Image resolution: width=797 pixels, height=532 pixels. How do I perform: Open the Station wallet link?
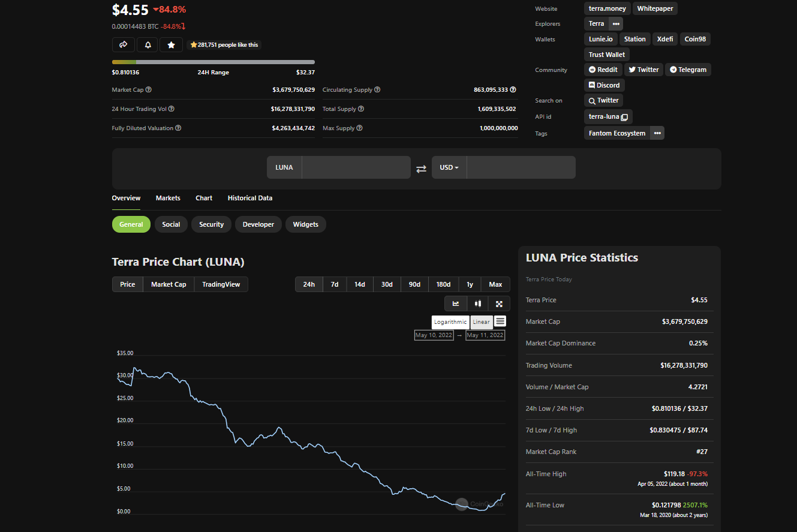point(634,39)
